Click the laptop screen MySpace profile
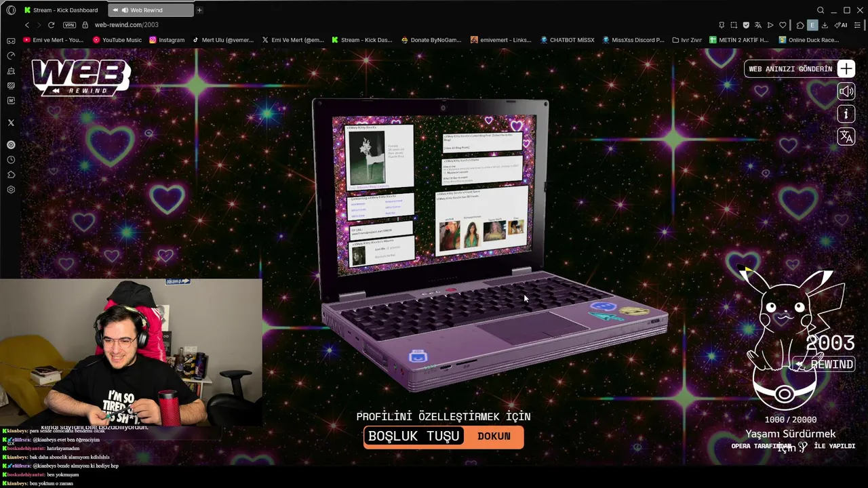 (x=435, y=194)
